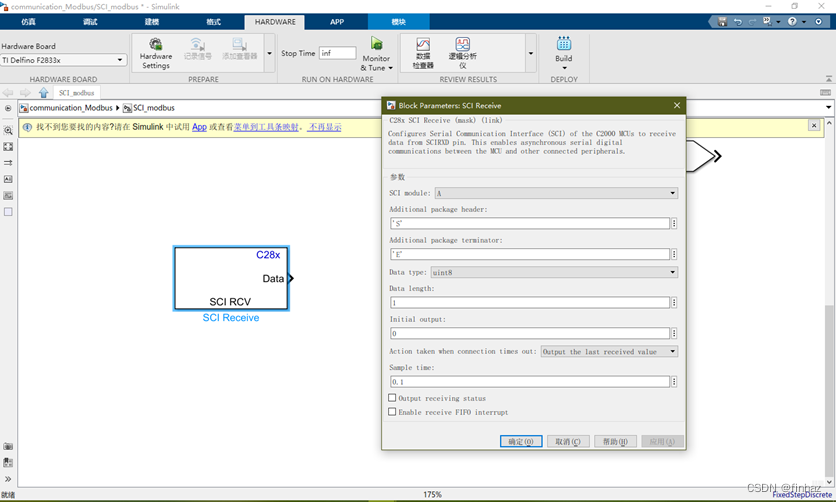Collapse the toolstrip ribbon
836x502 pixels.
(829, 79)
